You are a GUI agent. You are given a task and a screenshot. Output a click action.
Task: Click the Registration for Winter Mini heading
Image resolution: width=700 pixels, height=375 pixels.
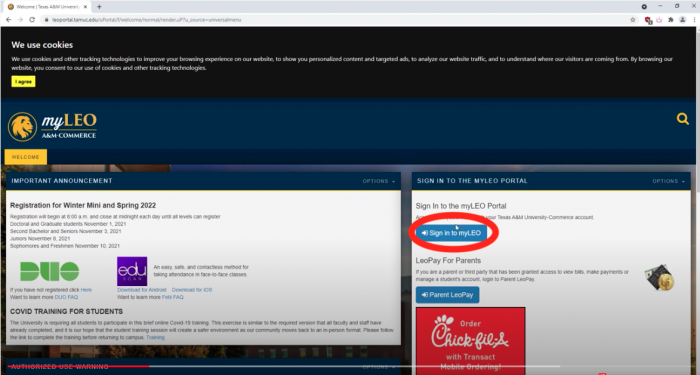(83, 205)
